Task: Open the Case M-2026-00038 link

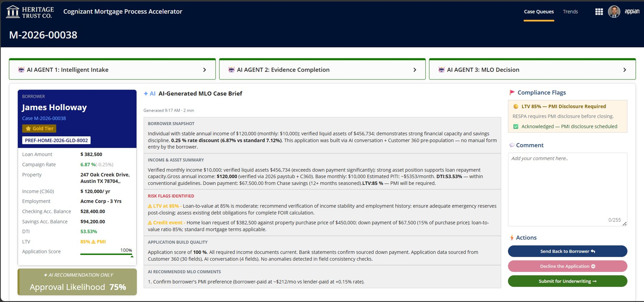Action: 44,118
